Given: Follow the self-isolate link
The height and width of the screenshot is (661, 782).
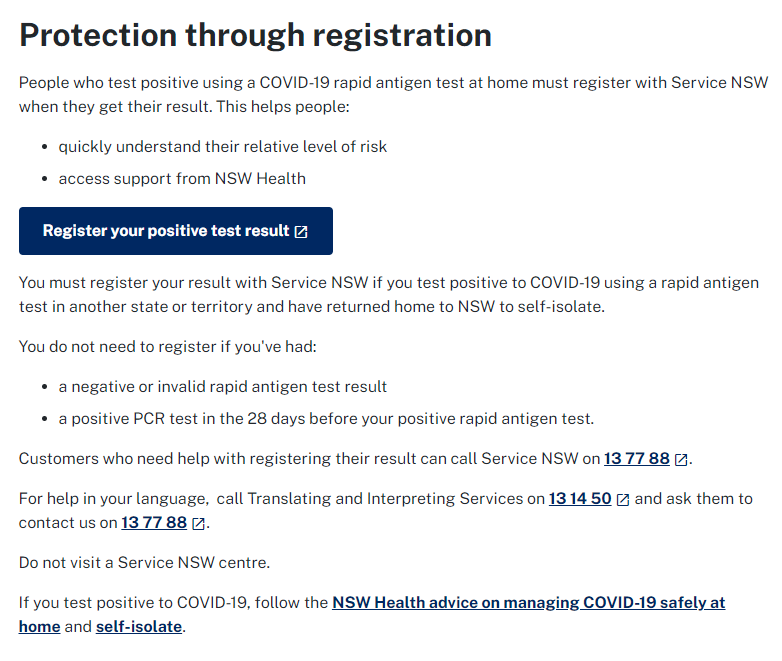Looking at the screenshot, I should (x=139, y=627).
